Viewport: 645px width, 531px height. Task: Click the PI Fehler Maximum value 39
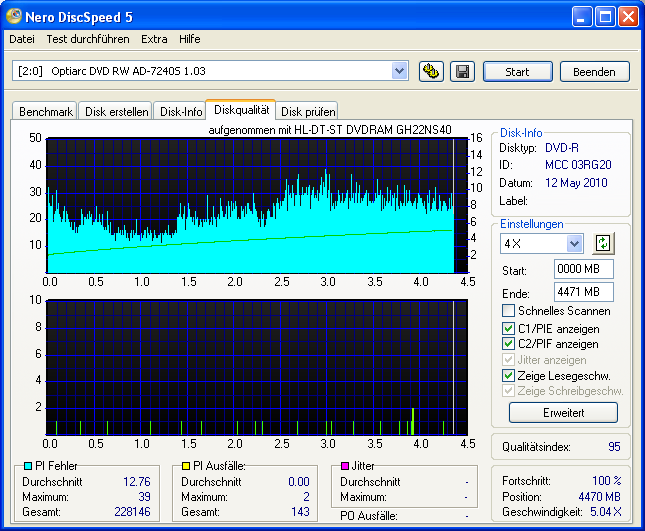coord(144,497)
